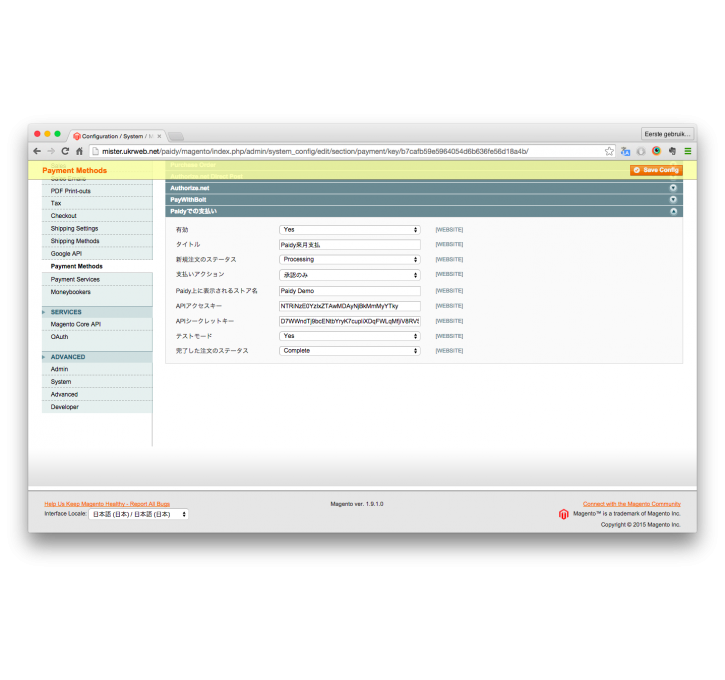This screenshot has width=725, height=680.
Task: Collapse the ADVANCED sidebar group
Action: (x=97, y=357)
